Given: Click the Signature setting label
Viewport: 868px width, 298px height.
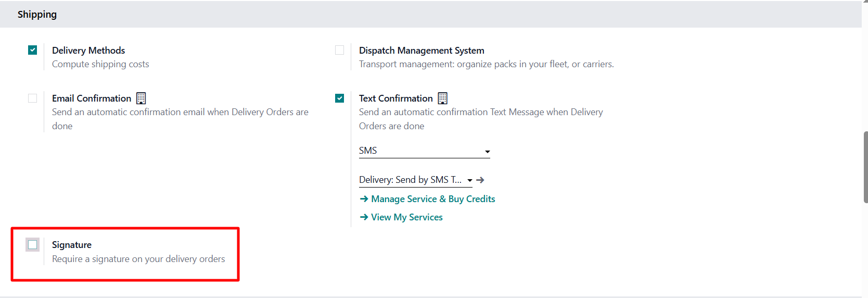Looking at the screenshot, I should click(x=72, y=245).
